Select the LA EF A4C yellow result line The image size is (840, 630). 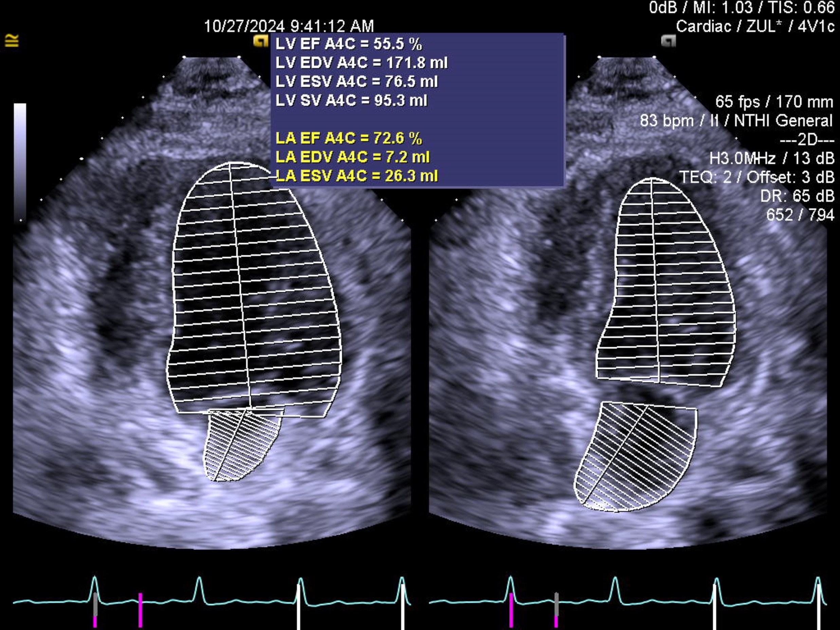click(349, 138)
